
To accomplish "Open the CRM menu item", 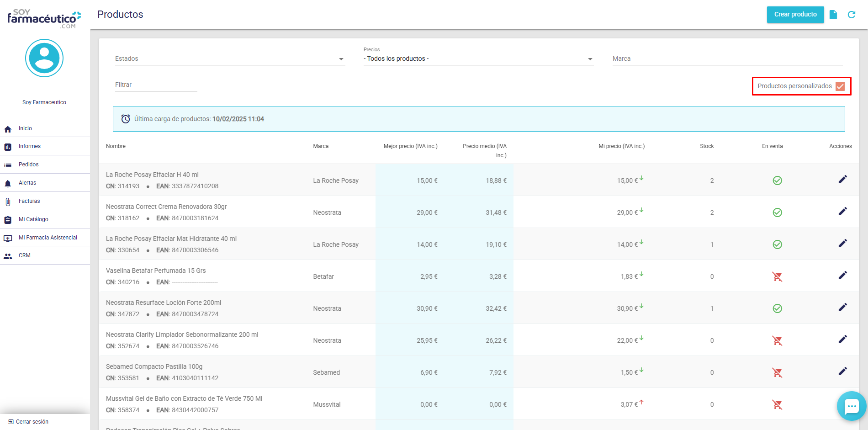I will [45, 255].
